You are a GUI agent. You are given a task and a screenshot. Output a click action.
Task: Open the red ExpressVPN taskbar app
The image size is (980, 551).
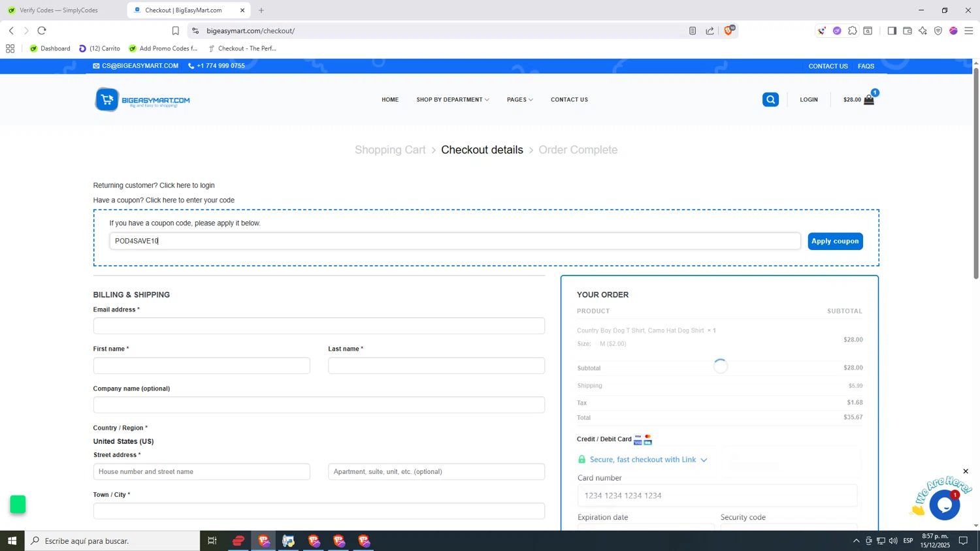click(x=238, y=541)
